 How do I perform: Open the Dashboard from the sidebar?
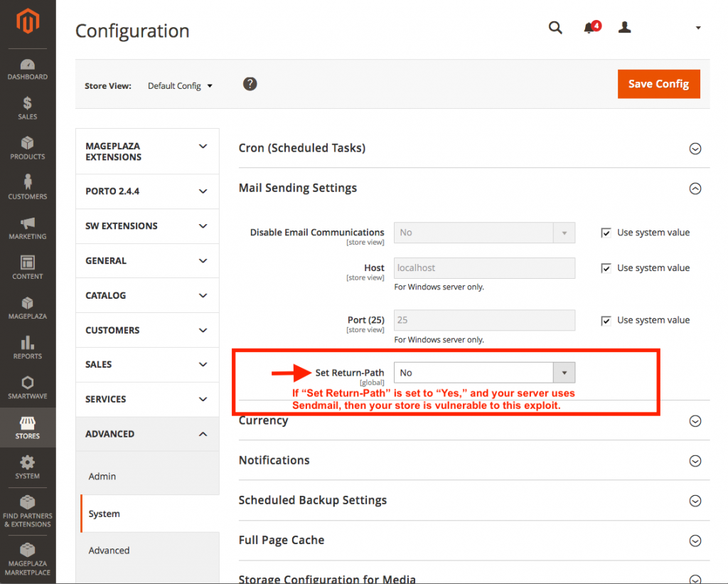[x=27, y=69]
